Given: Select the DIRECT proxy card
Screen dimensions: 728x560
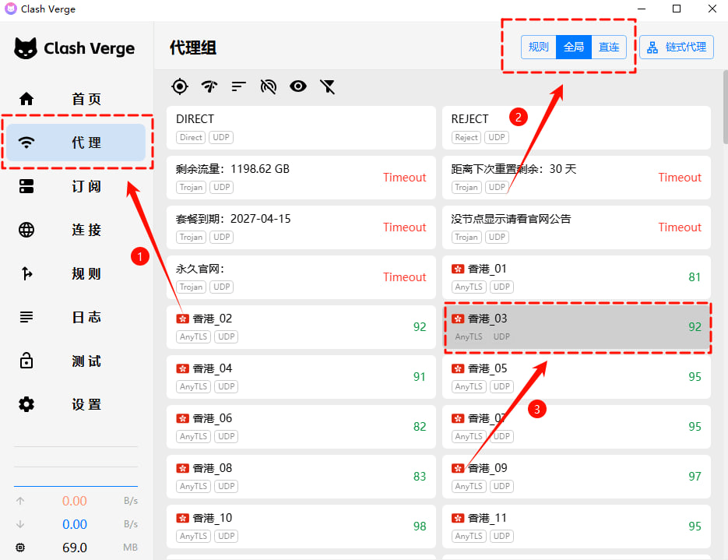Looking at the screenshot, I should coord(301,128).
